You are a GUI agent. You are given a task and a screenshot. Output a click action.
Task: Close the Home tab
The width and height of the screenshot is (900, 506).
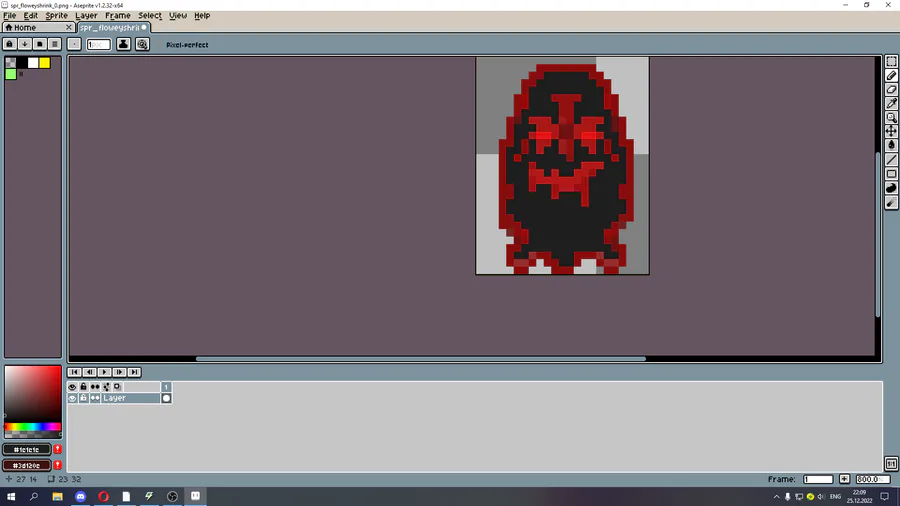(x=69, y=28)
